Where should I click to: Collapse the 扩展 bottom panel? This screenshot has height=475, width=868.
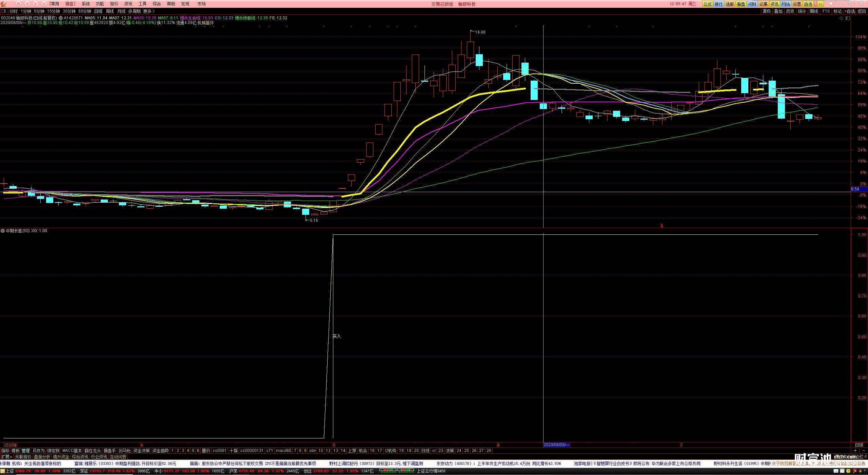pyautogui.click(x=6, y=457)
